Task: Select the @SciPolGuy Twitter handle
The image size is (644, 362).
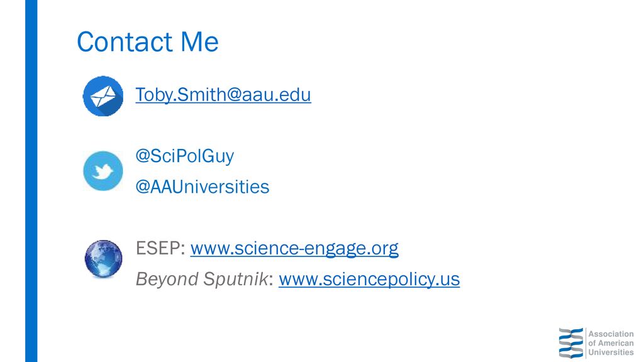Action: [185, 156]
